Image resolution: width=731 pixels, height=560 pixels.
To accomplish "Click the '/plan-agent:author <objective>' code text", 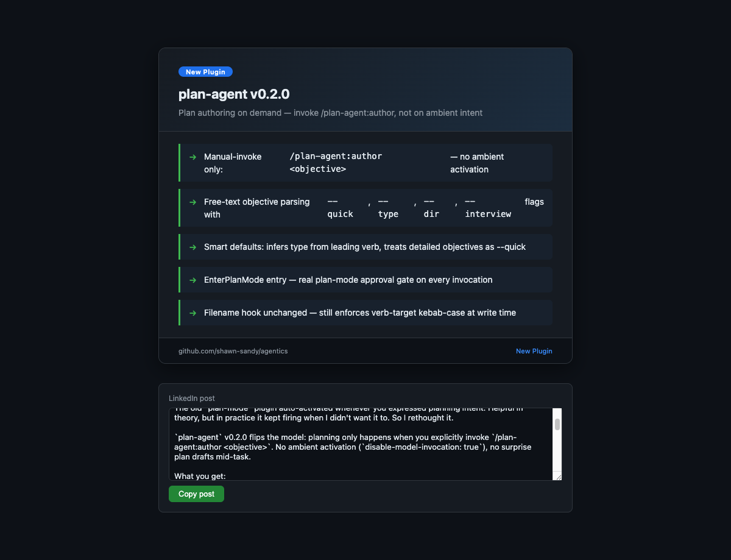I will click(x=336, y=162).
